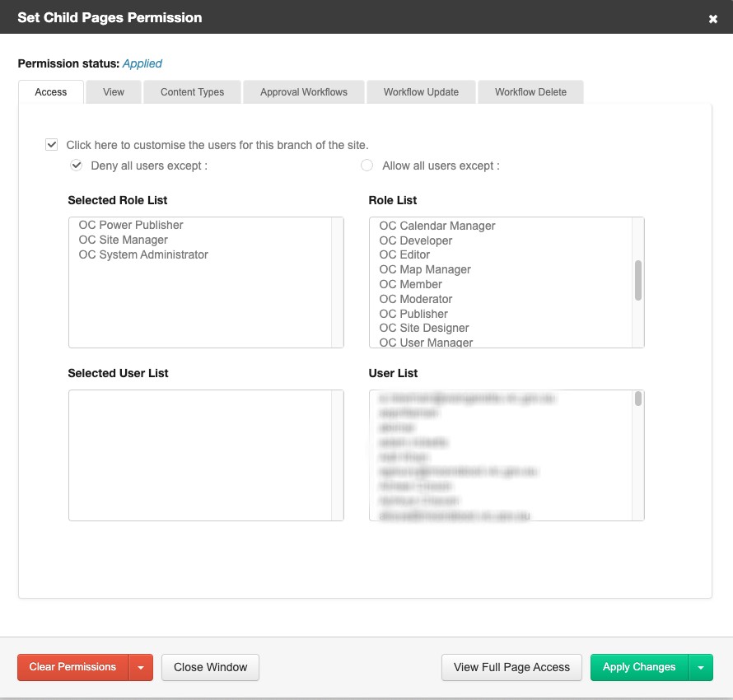733x700 pixels.
Task: Click the Clear Permissions button
Action: [72, 667]
